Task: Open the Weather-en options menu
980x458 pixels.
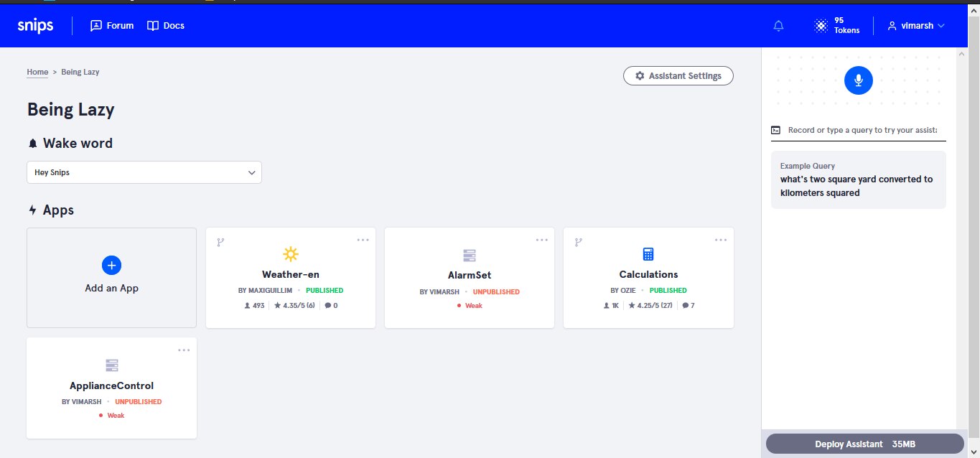Action: pyautogui.click(x=363, y=240)
